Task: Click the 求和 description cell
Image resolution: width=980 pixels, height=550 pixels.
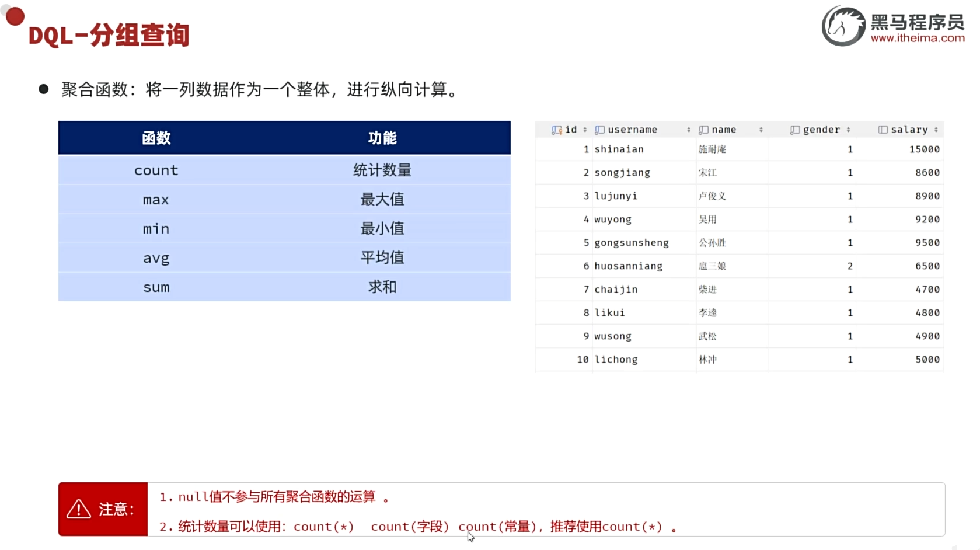Action: [382, 287]
